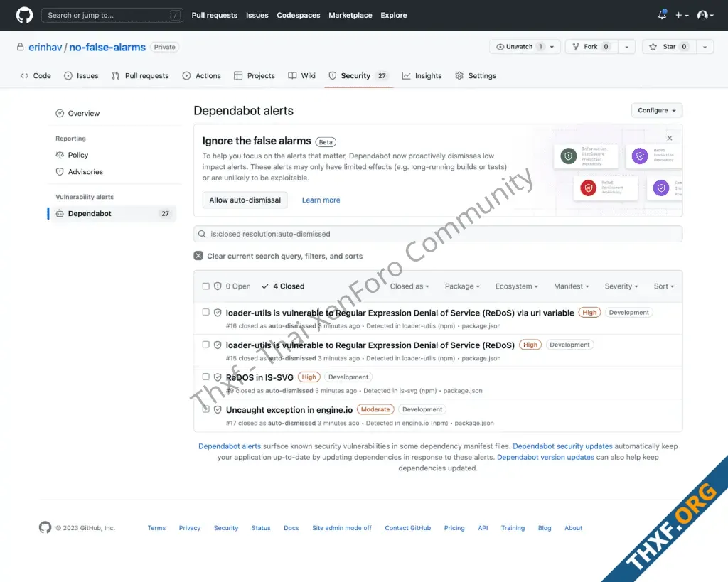Expand the Package filter
This screenshot has width=728, height=582.
pos(462,286)
